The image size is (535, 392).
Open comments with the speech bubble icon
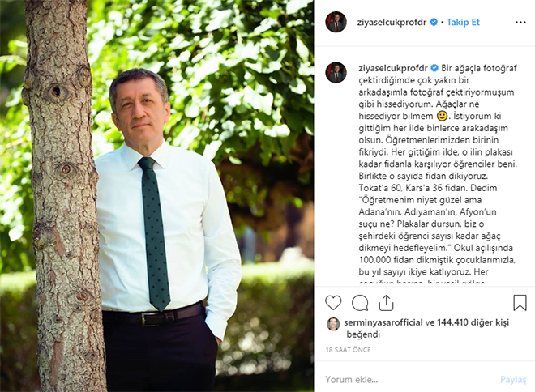point(360,303)
